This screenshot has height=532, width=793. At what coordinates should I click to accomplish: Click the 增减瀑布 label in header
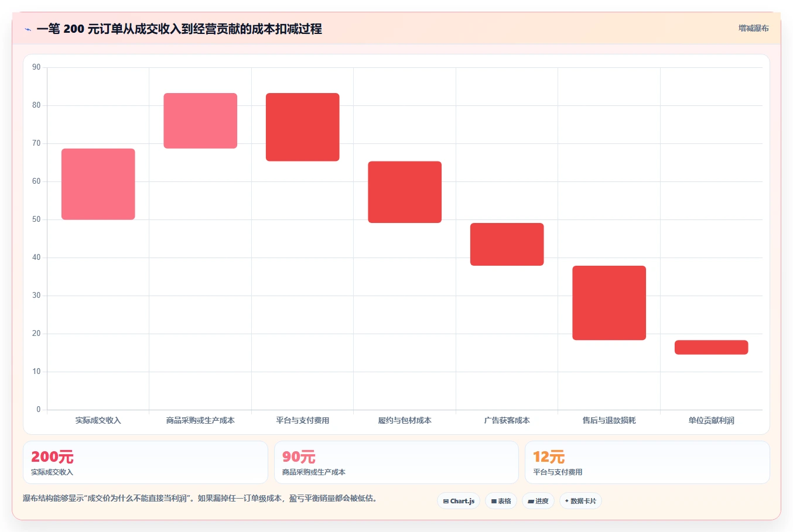click(x=753, y=28)
